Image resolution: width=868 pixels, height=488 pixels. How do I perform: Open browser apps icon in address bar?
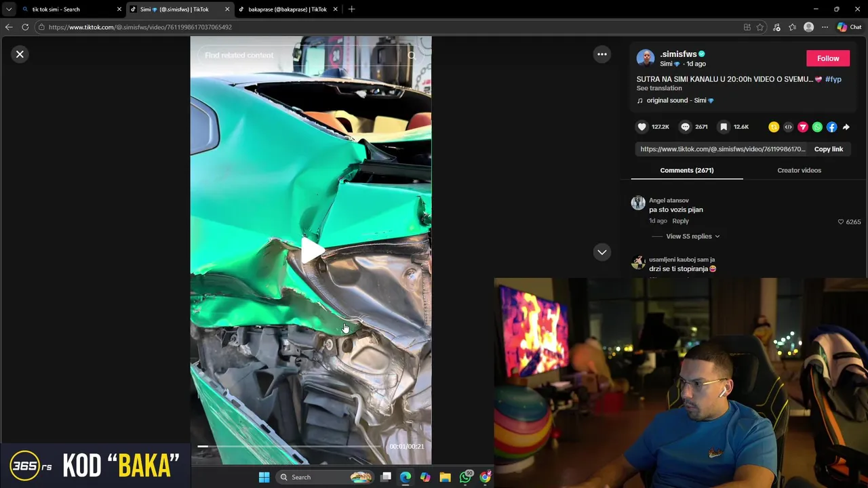click(747, 27)
